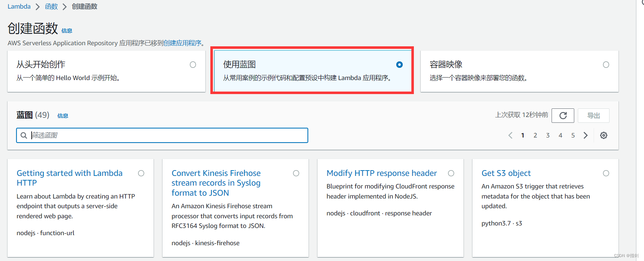Open 信息 link next to 创建函数 title
The height and width of the screenshot is (261, 644).
(67, 31)
